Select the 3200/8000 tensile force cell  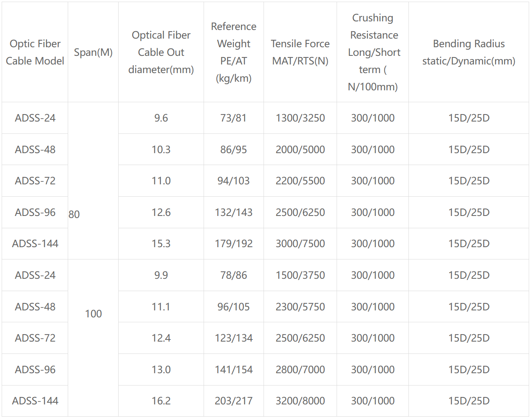[300, 401]
